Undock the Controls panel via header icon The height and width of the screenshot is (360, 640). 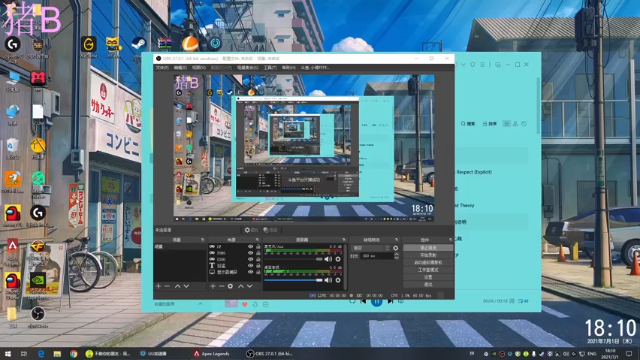point(450,240)
